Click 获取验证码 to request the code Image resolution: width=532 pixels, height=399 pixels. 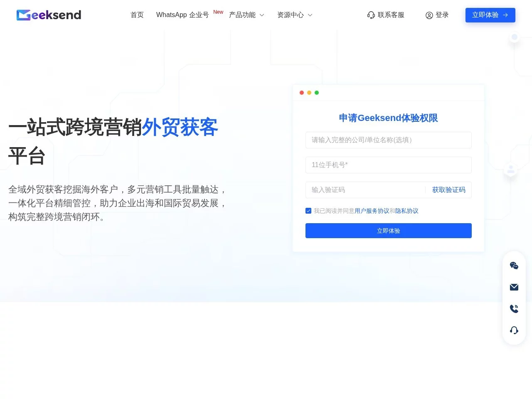point(449,190)
